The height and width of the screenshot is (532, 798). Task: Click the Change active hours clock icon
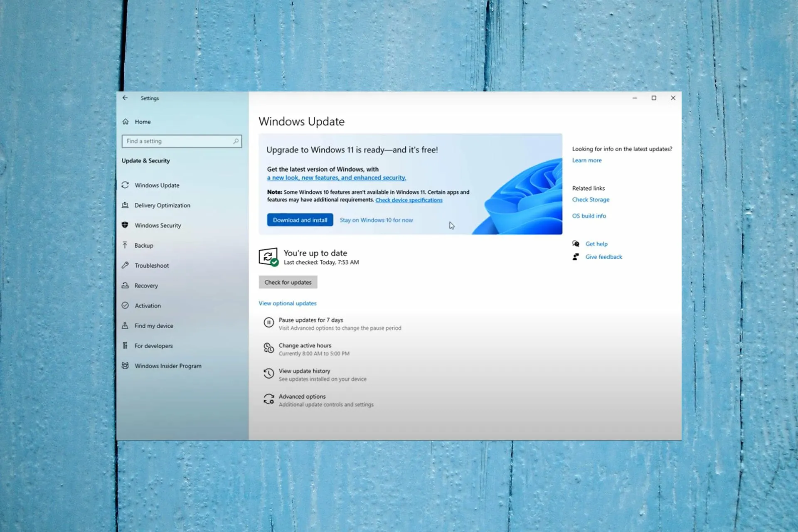point(269,348)
